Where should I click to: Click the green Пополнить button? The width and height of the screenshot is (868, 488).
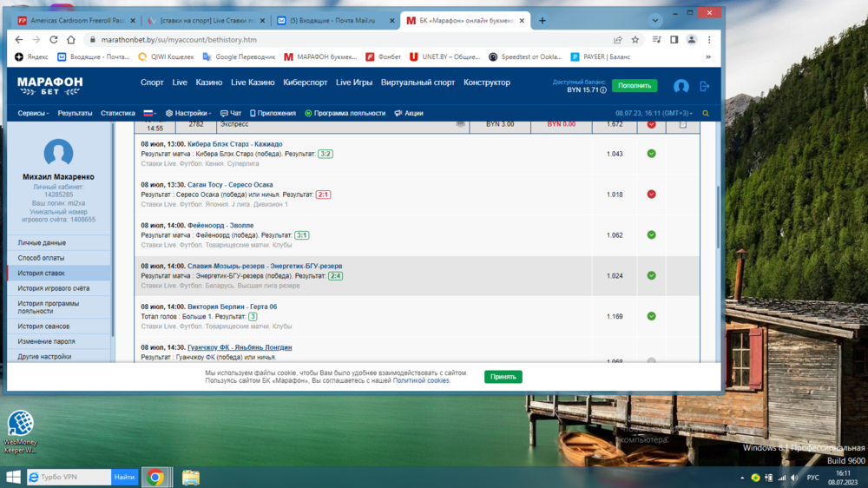click(x=634, y=86)
